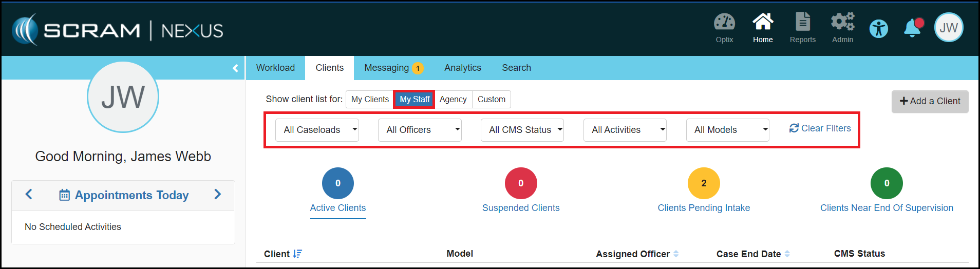Switch client list to Agency

pyautogui.click(x=453, y=100)
